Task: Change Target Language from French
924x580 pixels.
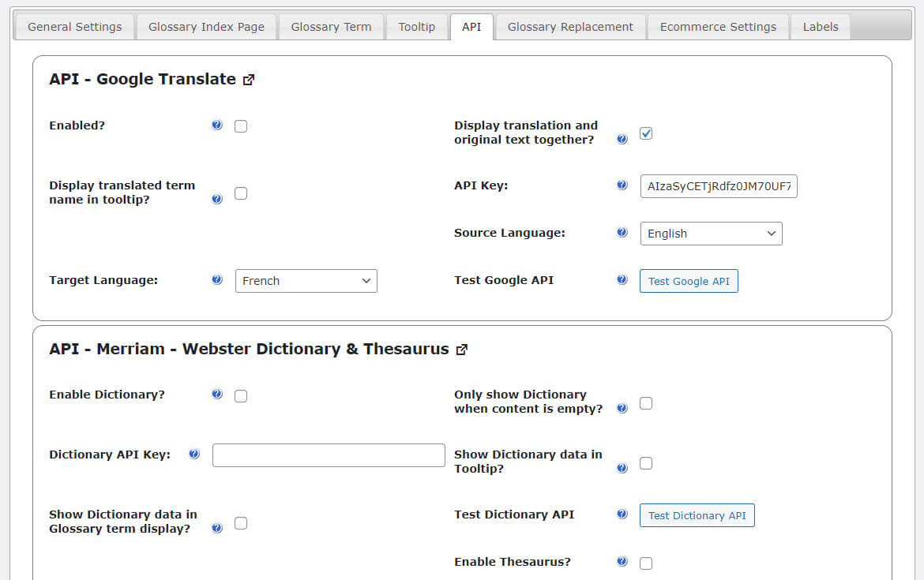Action: coord(306,280)
